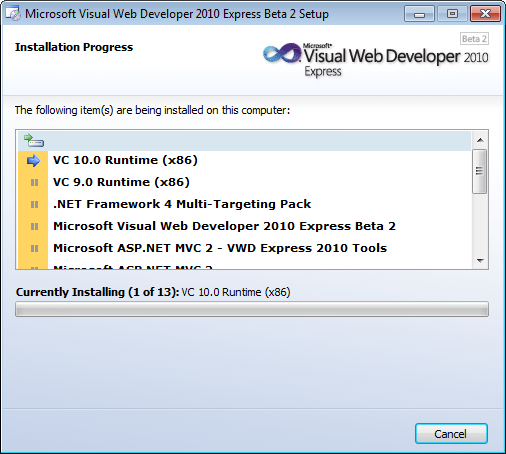Viewport: 506px width, 454px height.
Task: Click the installation progress bar
Action: [252, 309]
